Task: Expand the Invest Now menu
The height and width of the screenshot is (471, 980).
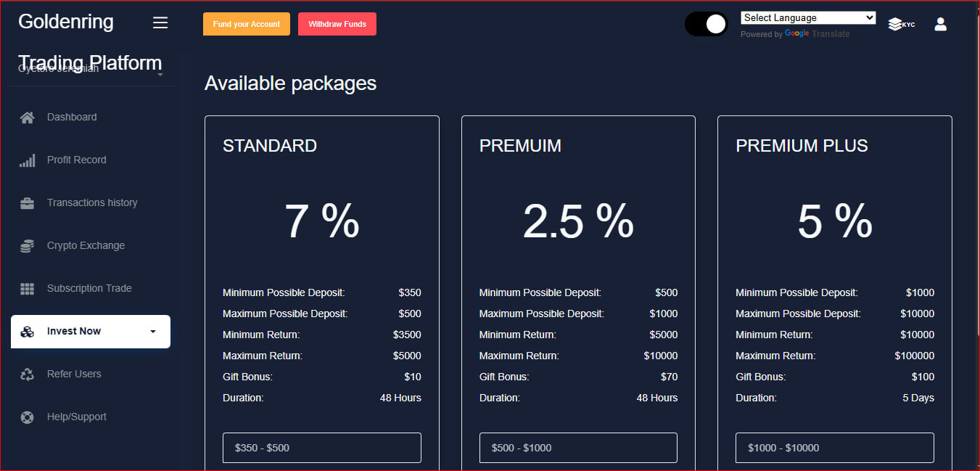Action: (x=152, y=331)
